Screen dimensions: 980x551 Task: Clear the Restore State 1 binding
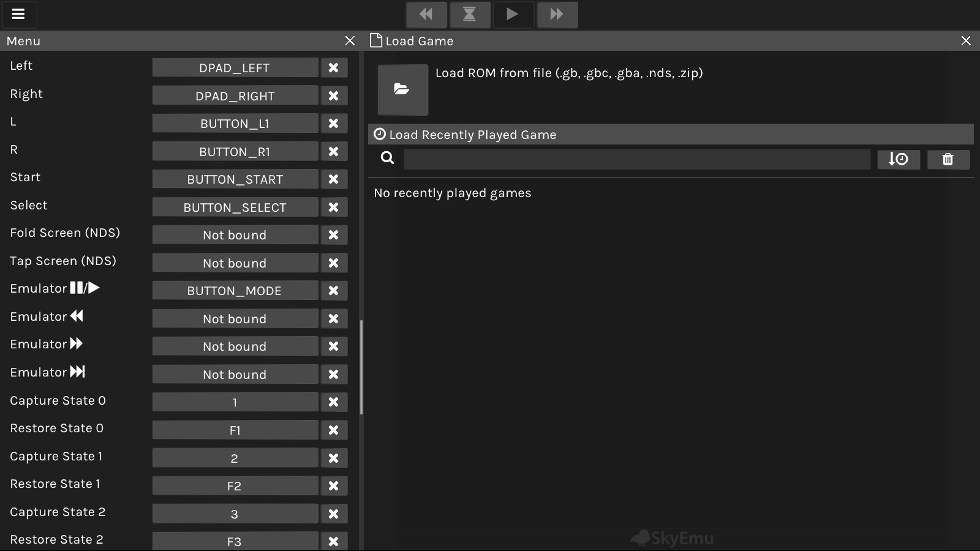[334, 486]
